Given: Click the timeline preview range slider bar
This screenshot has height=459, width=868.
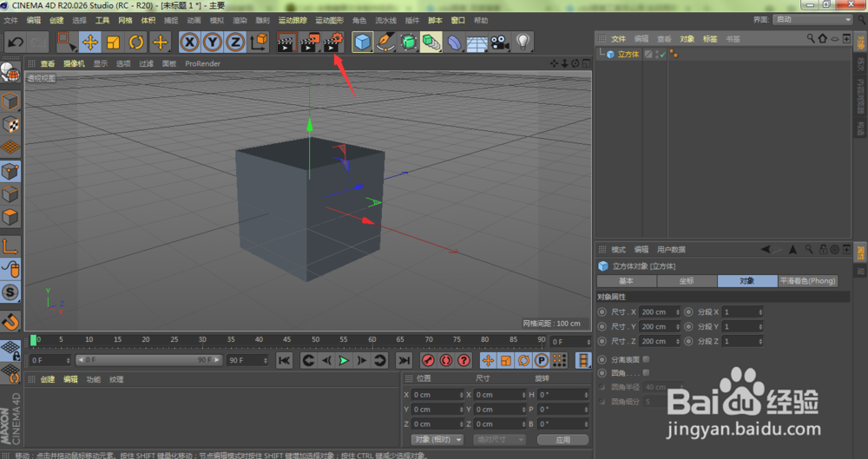Looking at the screenshot, I should 149,360.
